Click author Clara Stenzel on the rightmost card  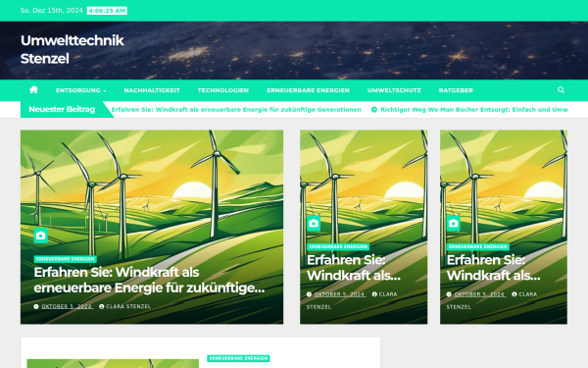(492, 300)
